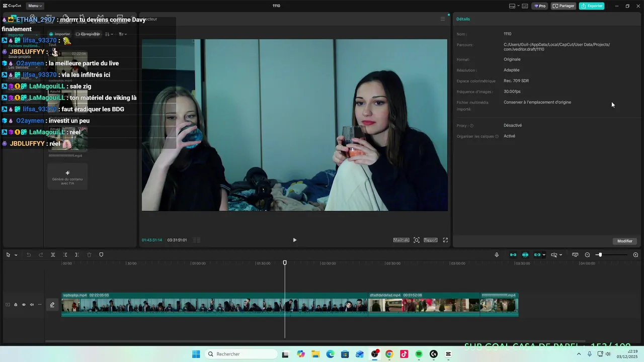644x362 pixels.
Task: Hide the main track with eye icon
Action: point(24,305)
